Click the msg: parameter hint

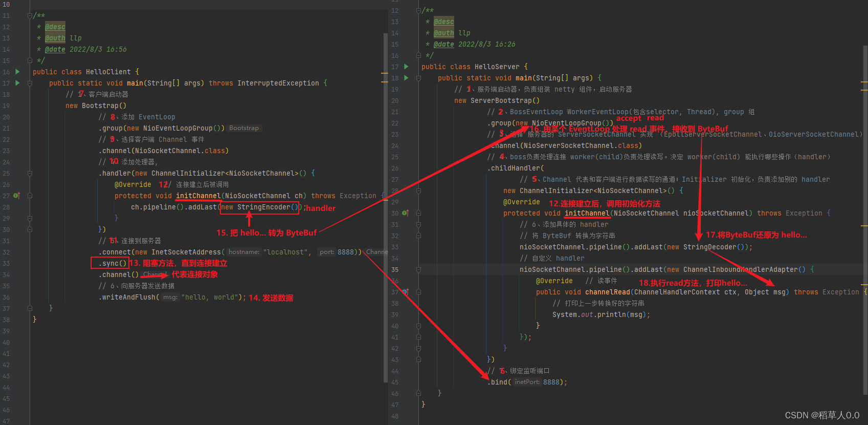pos(170,297)
